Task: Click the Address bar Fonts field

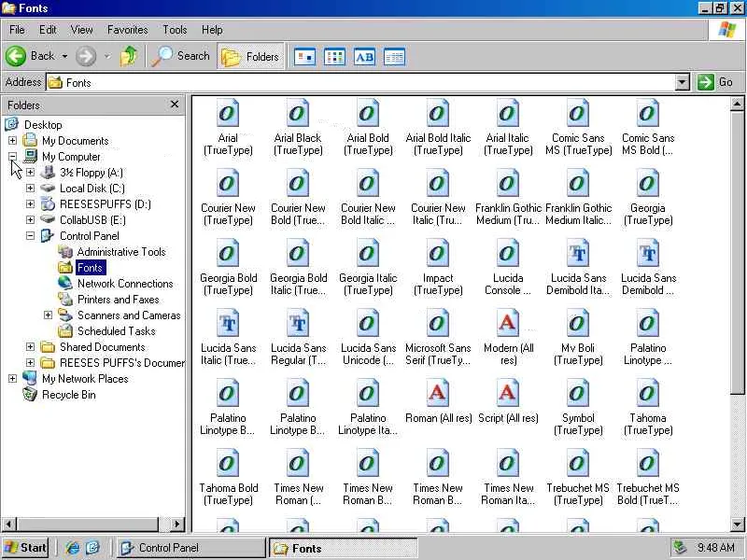Action: (361, 82)
